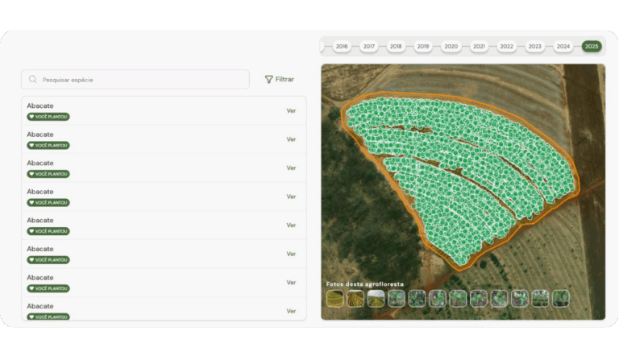Click the "Você plantou" badge on the first Abacate
619x364 pixels.
[48, 117]
